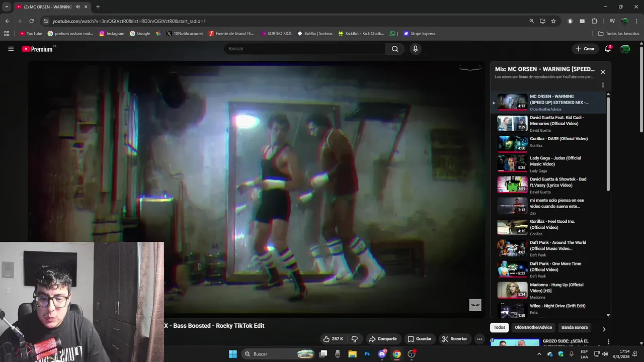Mute the tab via speaker icon
Viewport: 644px width, 362px height.
pyautogui.click(x=77, y=7)
